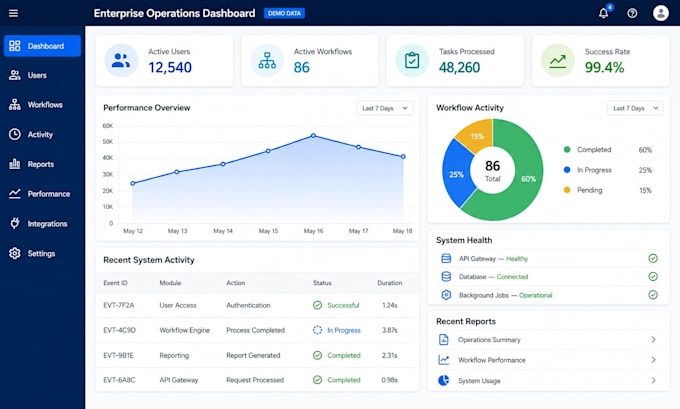The image size is (680, 409).
Task: Click the May 12 chart data point
Action: click(x=133, y=183)
